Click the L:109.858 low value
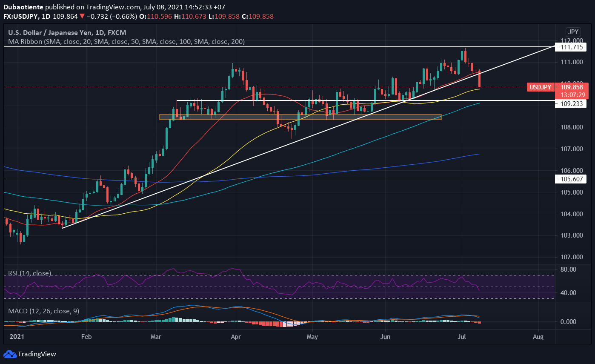The width and height of the screenshot is (595, 364). pos(224,17)
